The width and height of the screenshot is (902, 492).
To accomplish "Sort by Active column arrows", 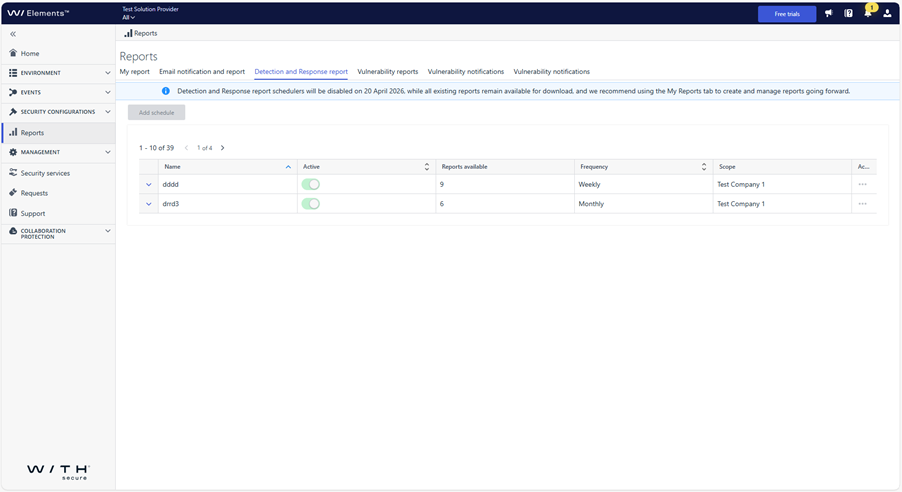I will (427, 167).
